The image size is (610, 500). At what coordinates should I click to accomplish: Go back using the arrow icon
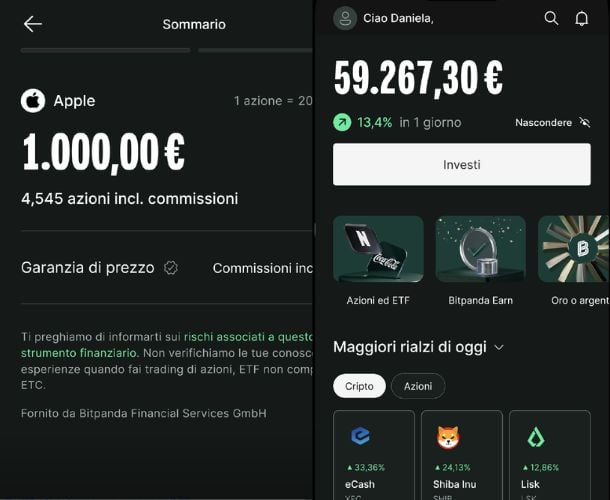coord(33,24)
